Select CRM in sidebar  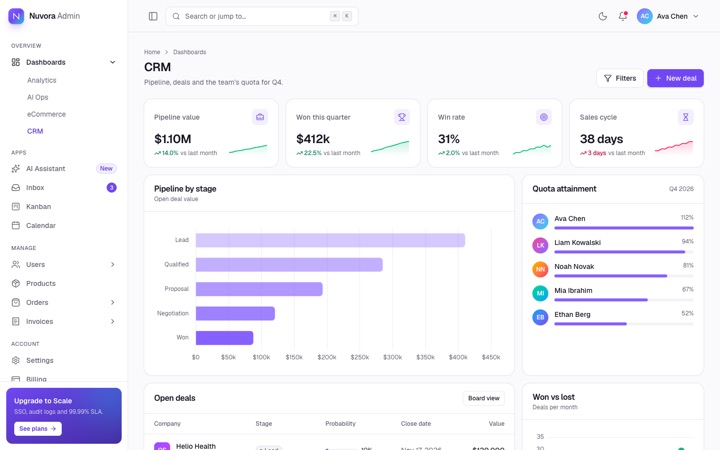(35, 131)
